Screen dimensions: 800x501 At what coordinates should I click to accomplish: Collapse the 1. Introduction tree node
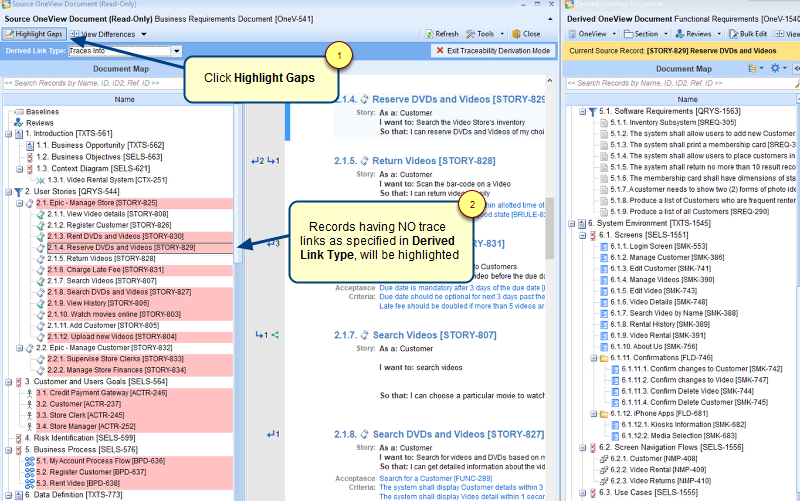click(x=8, y=133)
